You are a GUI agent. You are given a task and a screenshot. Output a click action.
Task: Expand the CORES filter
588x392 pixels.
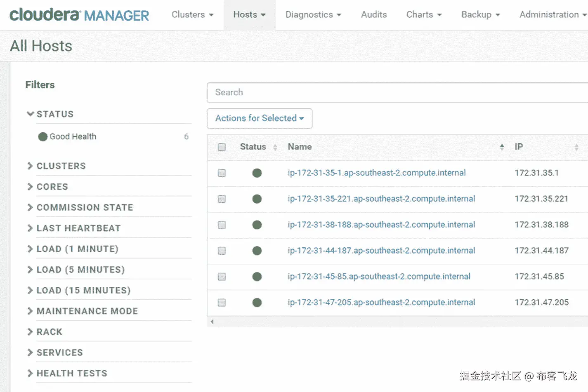(x=47, y=187)
